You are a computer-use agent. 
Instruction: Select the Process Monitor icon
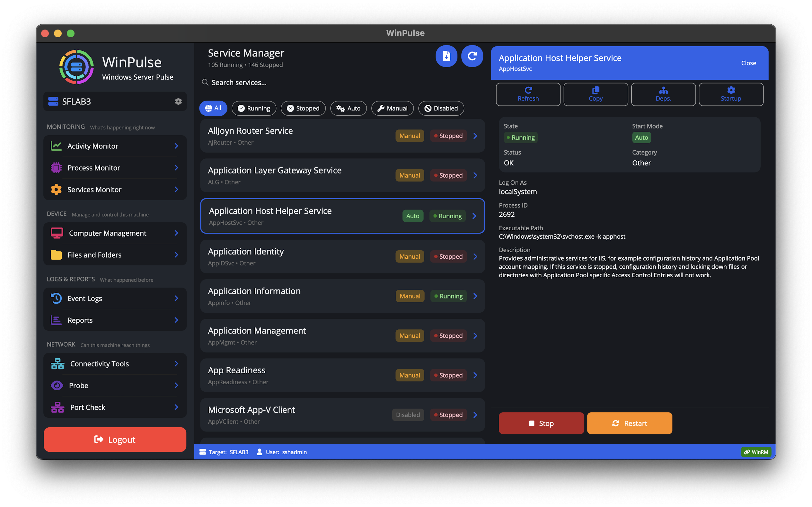click(x=56, y=168)
